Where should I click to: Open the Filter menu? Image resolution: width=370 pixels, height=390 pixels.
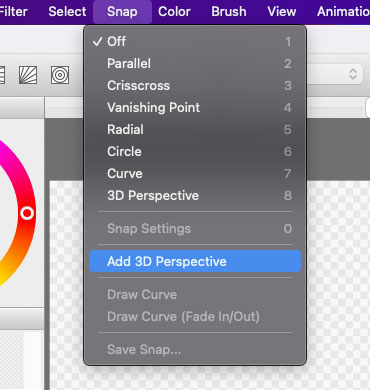point(13,12)
